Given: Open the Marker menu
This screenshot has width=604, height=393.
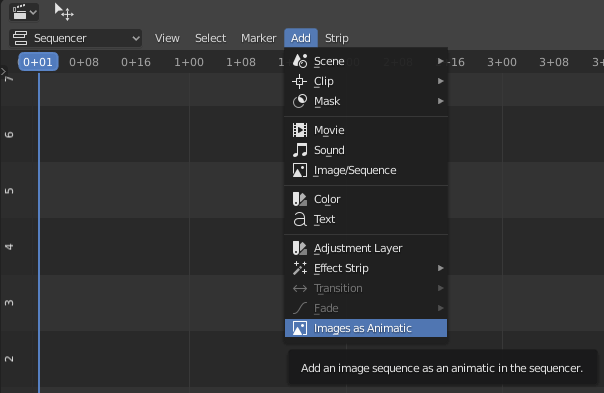Looking at the screenshot, I should (x=258, y=38).
